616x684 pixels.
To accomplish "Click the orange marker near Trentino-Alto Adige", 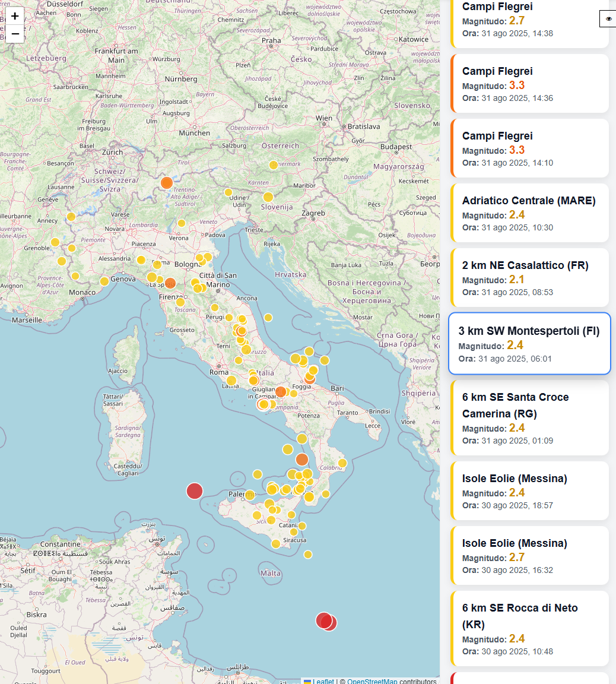I will pos(167,183).
